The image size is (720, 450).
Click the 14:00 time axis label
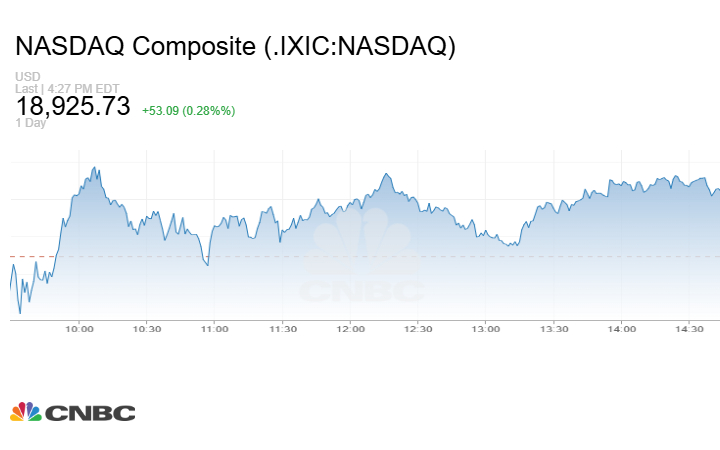click(622, 329)
